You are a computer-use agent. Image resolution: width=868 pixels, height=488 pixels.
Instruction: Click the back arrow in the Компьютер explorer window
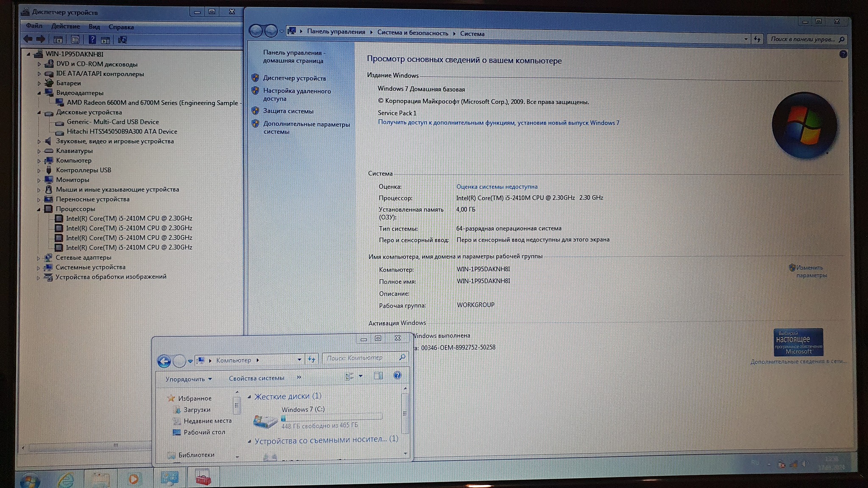click(164, 361)
